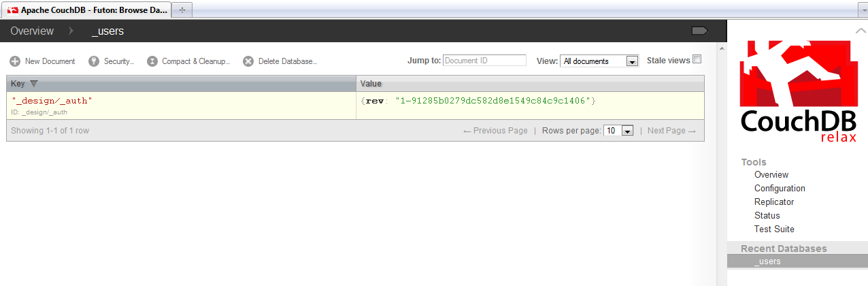The image size is (868, 286).
Task: Click the Jump to Document ID field
Action: 484,61
